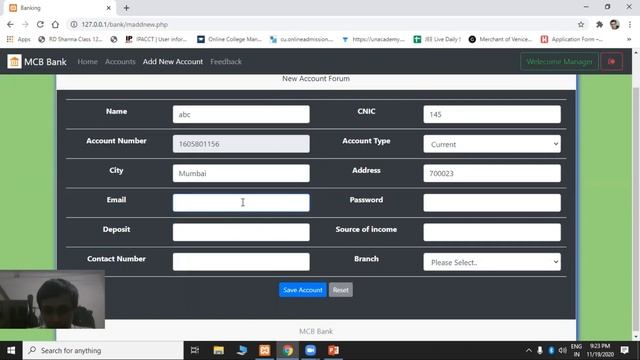The height and width of the screenshot is (360, 640).
Task: Click the red logout icon button
Action: point(611,62)
